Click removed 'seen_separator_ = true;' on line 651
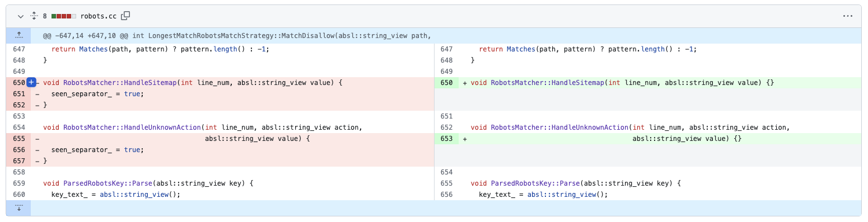Viewport: 868px width, 222px height. 97,94
